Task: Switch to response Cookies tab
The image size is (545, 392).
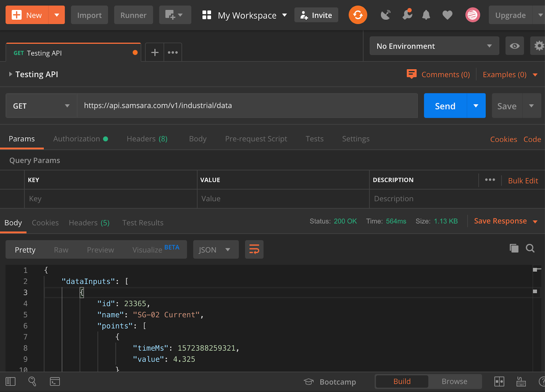Action: 45,223
